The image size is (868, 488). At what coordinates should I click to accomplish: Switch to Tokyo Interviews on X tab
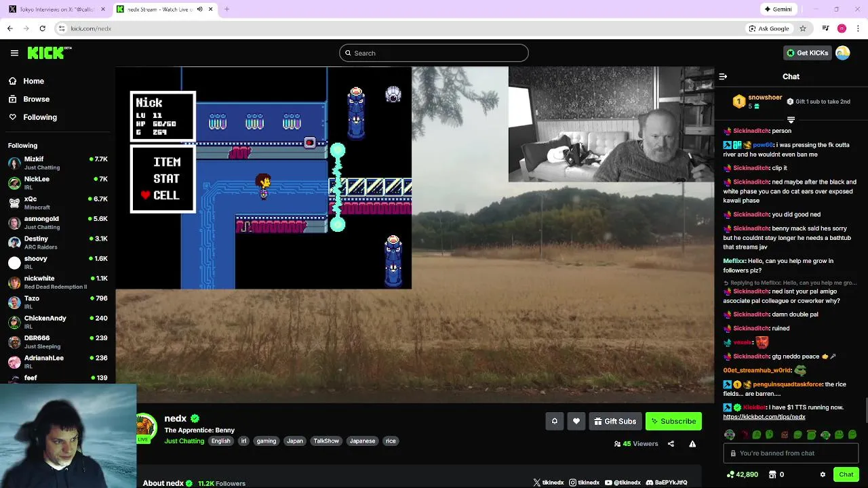tap(56, 9)
